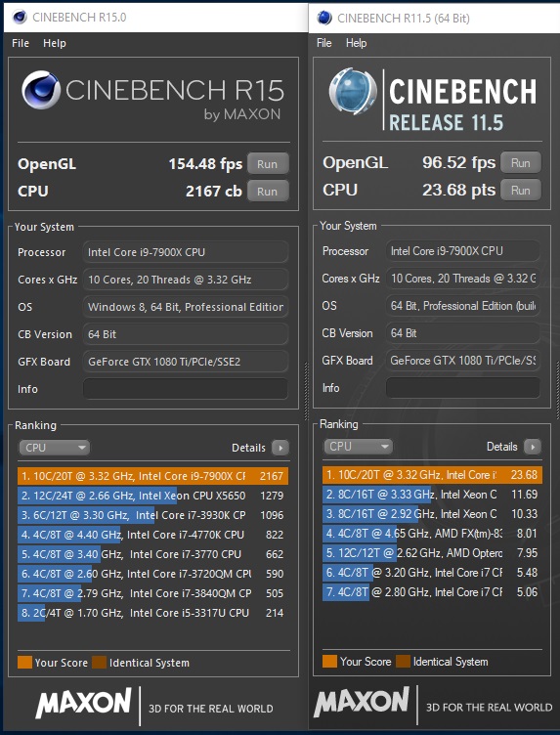Select the R11.5 Xeon row scoring 11.69
This screenshot has height=735, width=560.
point(432,494)
